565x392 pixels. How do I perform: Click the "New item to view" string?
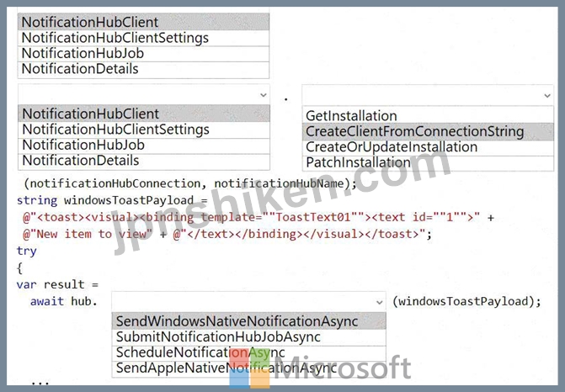[91, 235]
